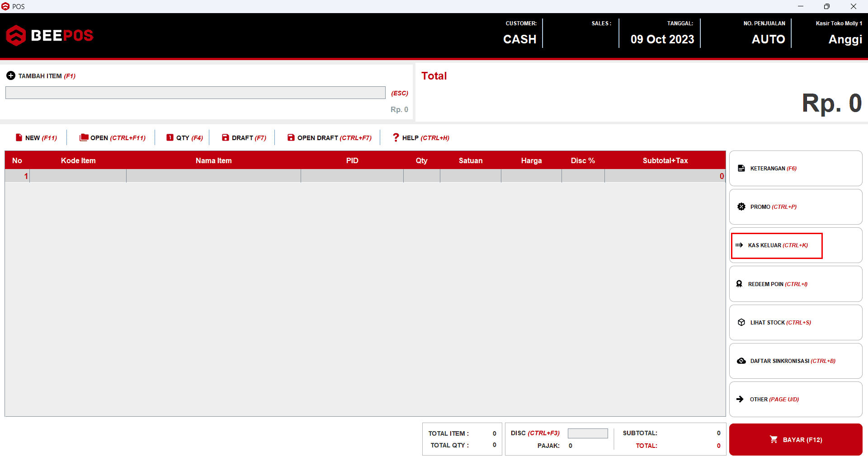Screen dimensions: 868x461
Task: Click the date 09 Oct 2023
Action: click(x=662, y=39)
